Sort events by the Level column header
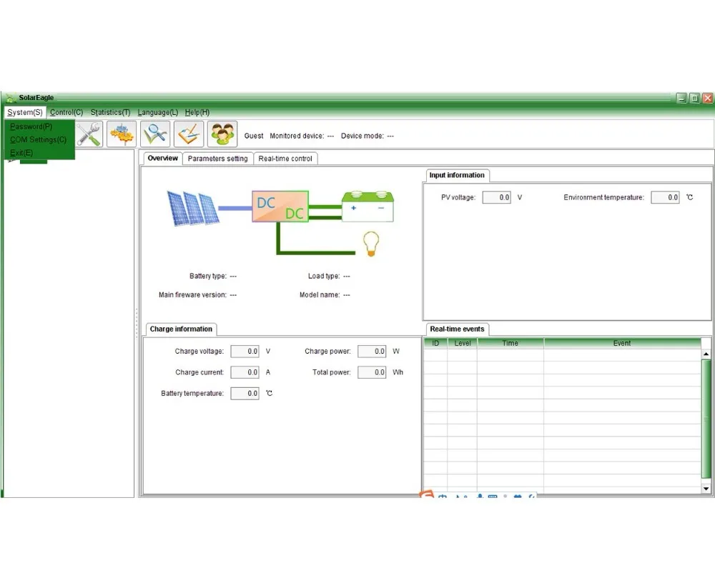The image size is (715, 588). point(463,343)
